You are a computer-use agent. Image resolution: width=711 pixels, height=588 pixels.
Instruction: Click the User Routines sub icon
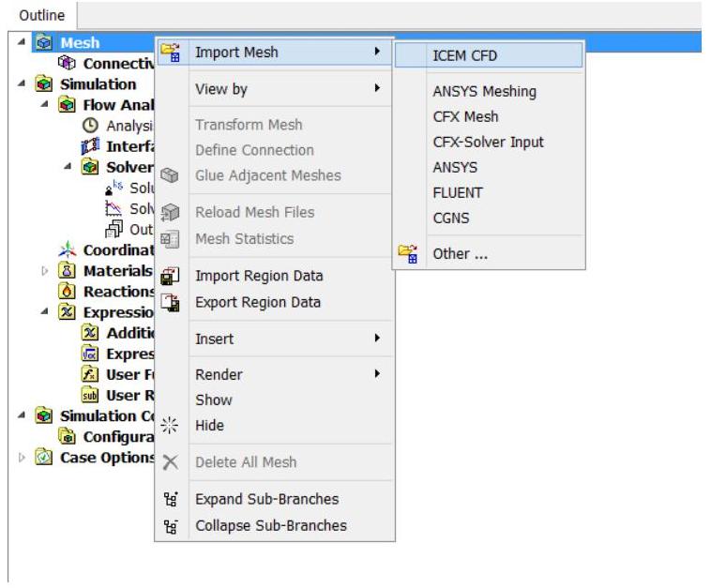coord(90,396)
